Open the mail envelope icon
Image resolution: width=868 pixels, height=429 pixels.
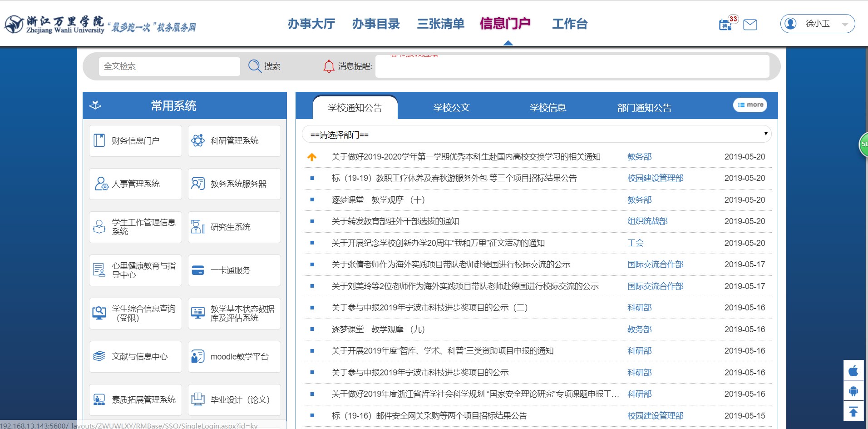pyautogui.click(x=750, y=25)
